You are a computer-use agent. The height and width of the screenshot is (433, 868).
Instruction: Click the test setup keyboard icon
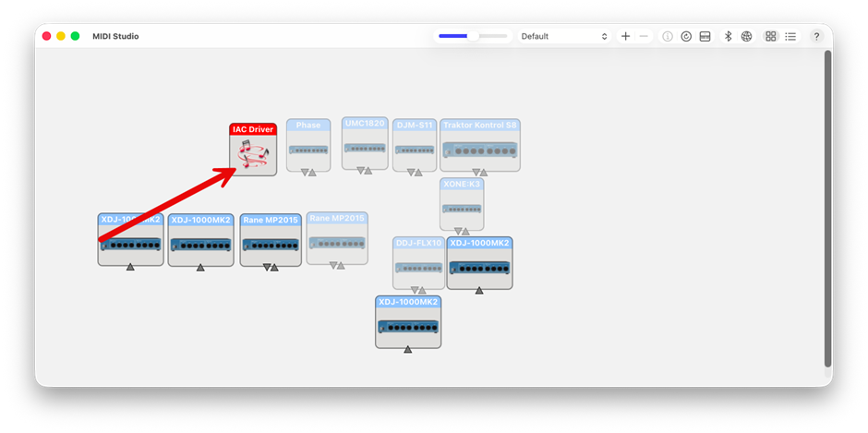tap(705, 36)
